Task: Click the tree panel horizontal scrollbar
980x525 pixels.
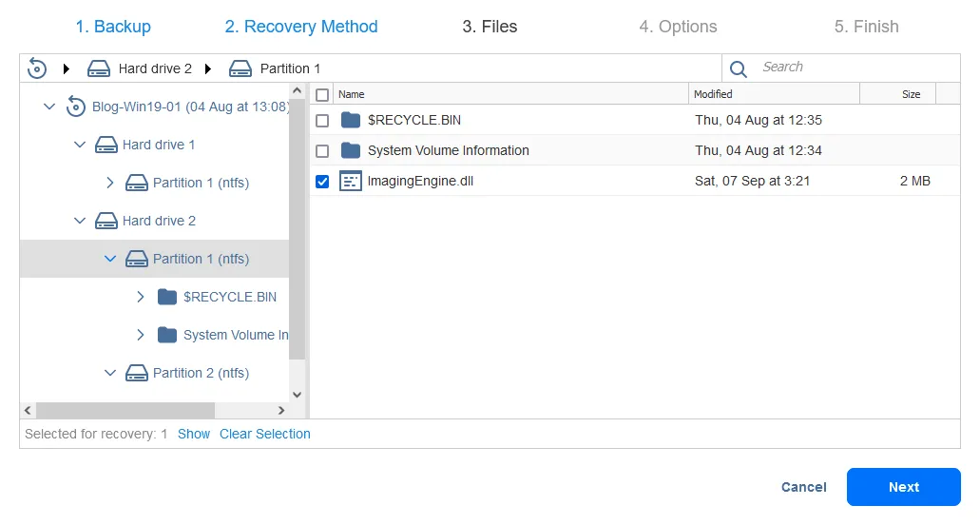Action: coord(125,410)
